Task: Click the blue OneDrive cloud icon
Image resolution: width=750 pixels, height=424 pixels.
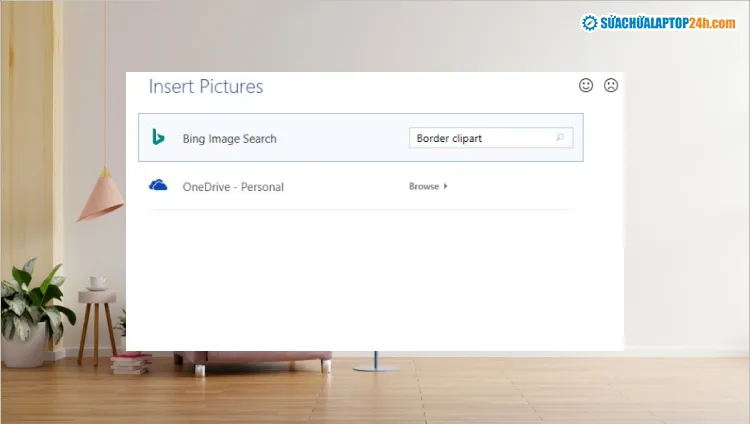Action: click(x=158, y=186)
